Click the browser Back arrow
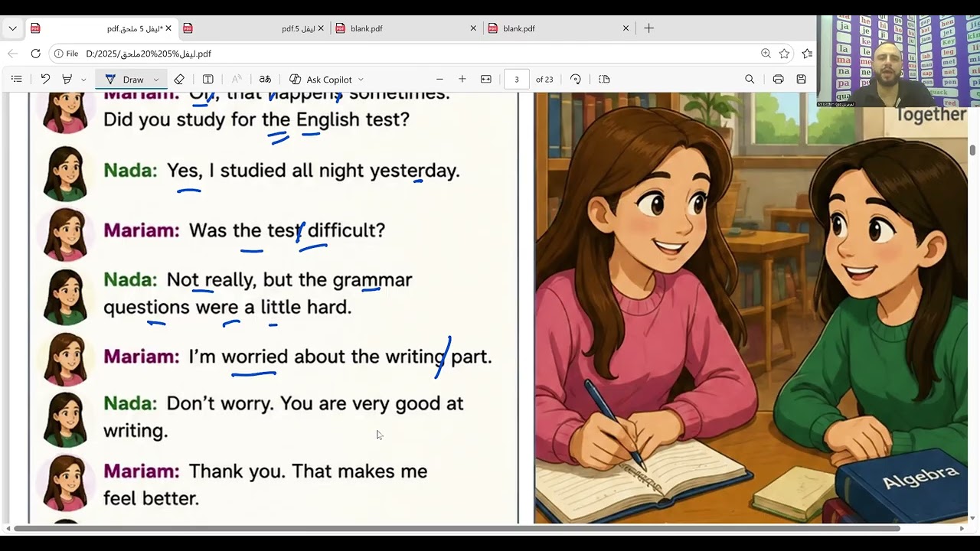The width and height of the screenshot is (980, 551). [12, 54]
